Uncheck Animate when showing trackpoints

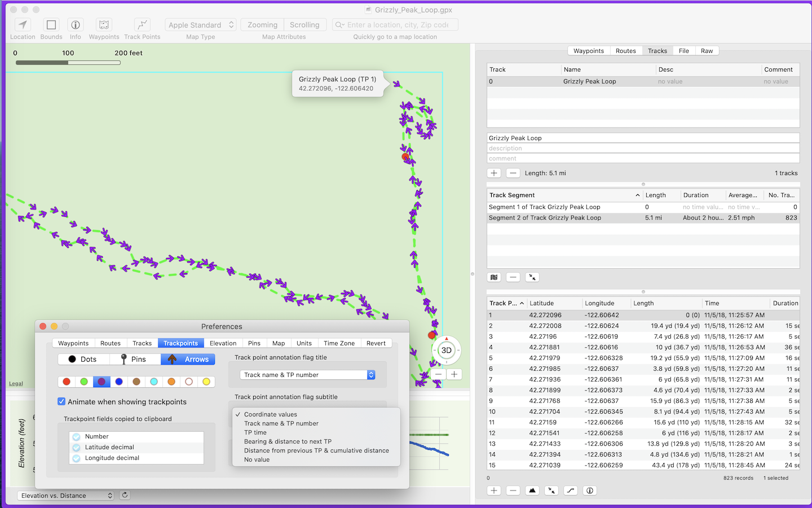[61, 402]
